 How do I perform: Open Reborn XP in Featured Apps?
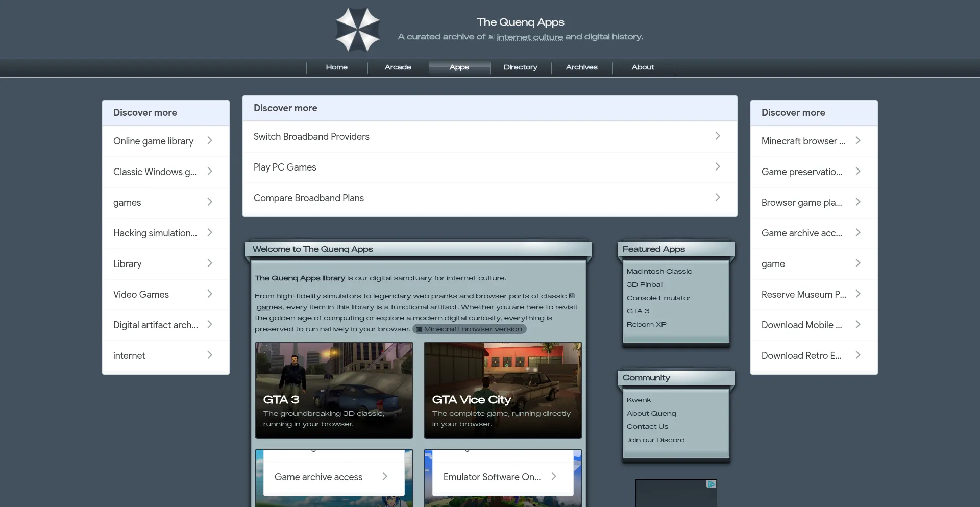pyautogui.click(x=647, y=325)
